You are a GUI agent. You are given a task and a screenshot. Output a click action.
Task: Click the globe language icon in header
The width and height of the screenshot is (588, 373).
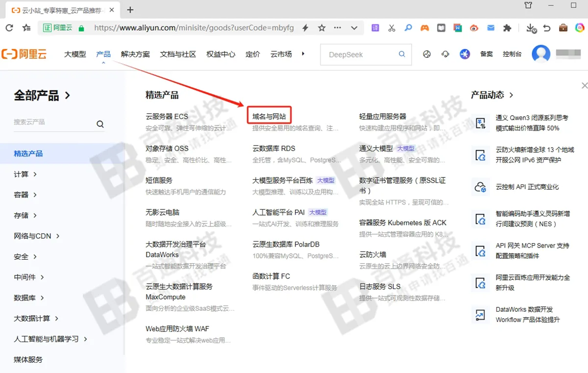[x=427, y=54]
